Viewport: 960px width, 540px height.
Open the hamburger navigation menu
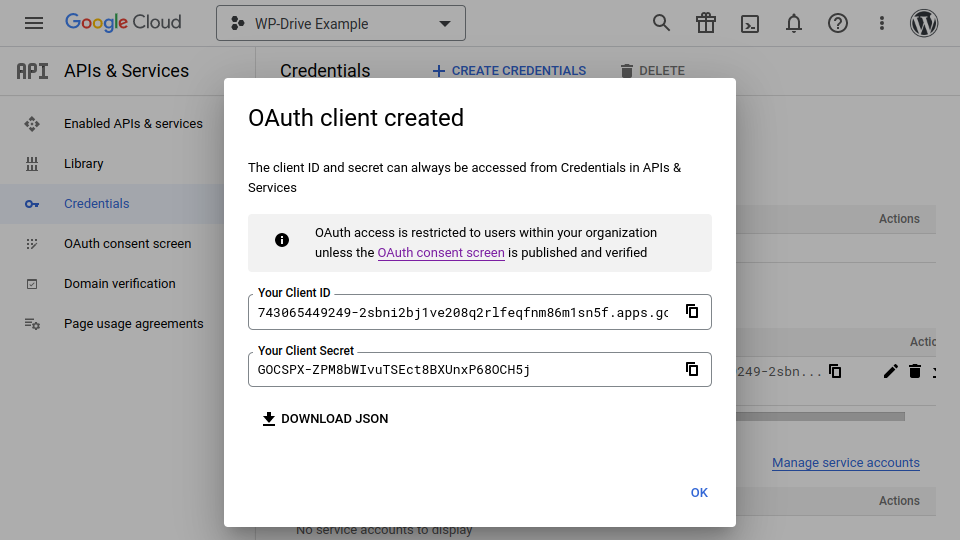34,23
